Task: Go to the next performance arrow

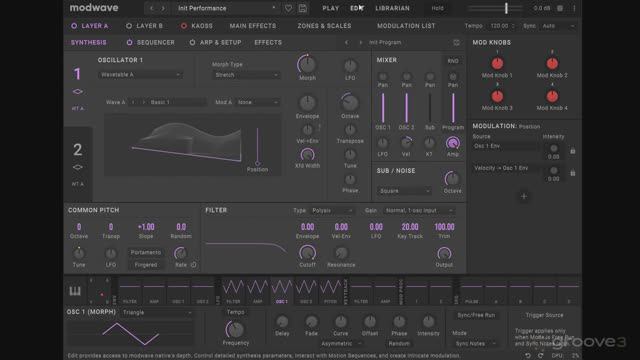Action: (x=163, y=8)
